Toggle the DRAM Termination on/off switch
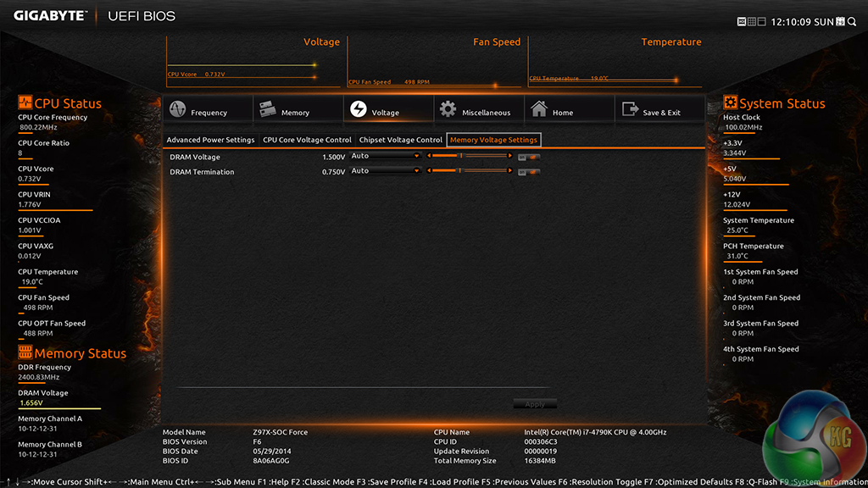Image resolution: width=868 pixels, height=488 pixels. (529, 172)
